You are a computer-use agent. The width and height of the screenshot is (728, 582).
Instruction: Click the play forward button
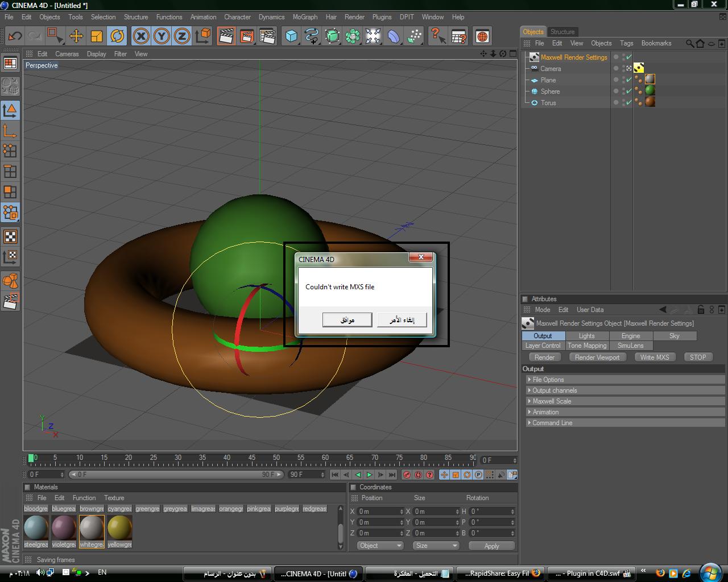click(x=369, y=475)
